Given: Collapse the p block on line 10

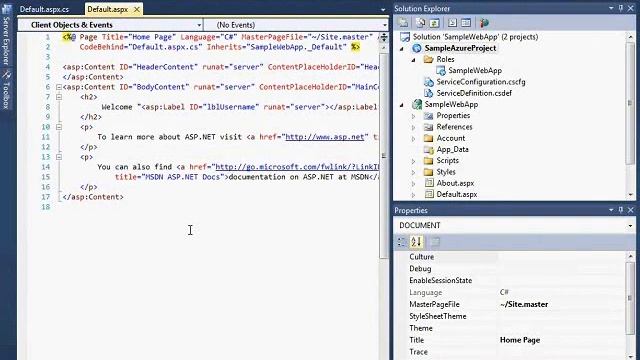Looking at the screenshot, I should [x=59, y=127].
